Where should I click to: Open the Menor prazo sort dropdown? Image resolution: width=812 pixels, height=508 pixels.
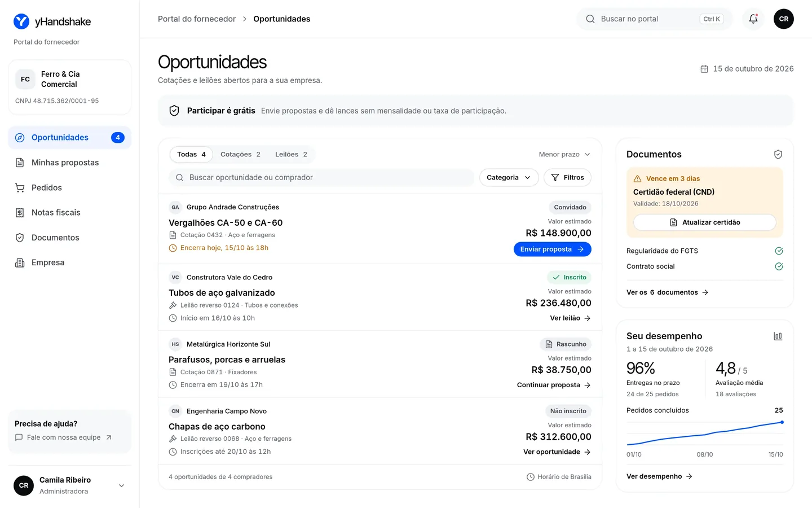point(564,154)
